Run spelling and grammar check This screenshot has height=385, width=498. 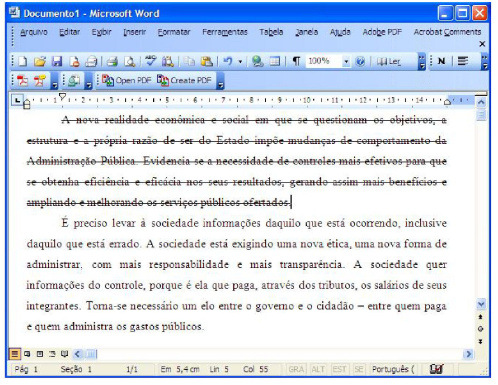pos(150,61)
